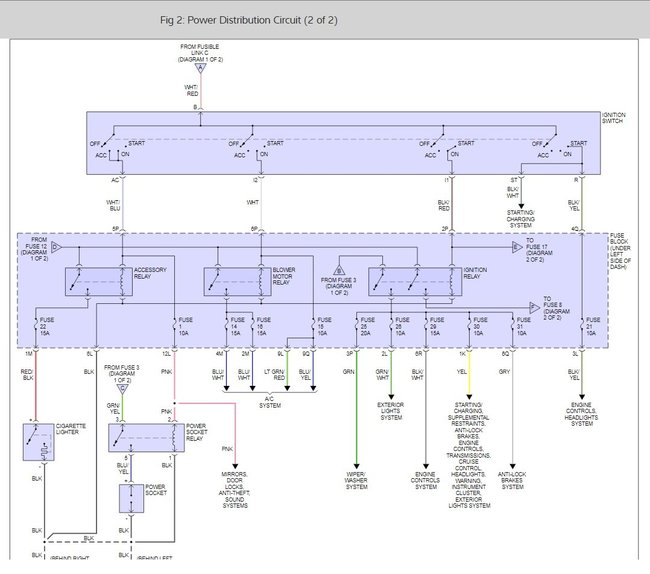The image size is (650, 574).
Task: Select the Power Socket Relay symbol box
Action: click(x=146, y=438)
